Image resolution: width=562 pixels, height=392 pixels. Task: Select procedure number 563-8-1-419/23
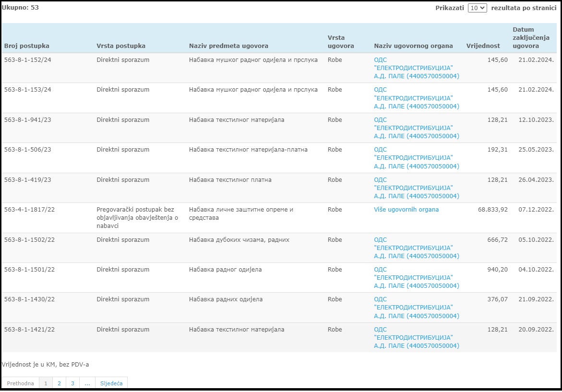pyautogui.click(x=28, y=179)
